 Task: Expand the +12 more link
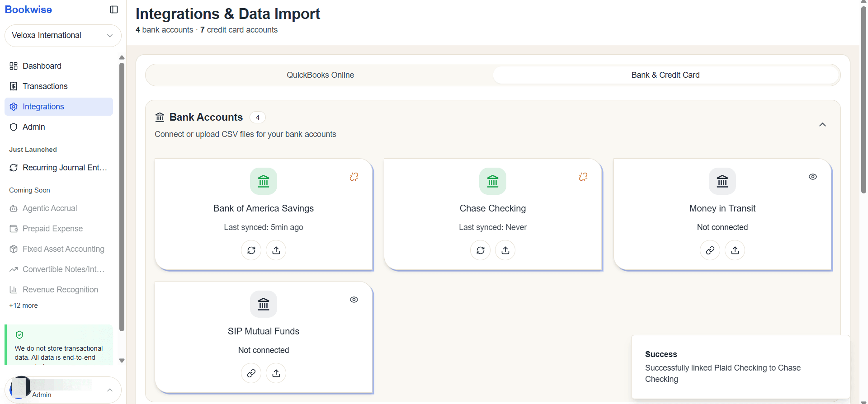click(24, 305)
